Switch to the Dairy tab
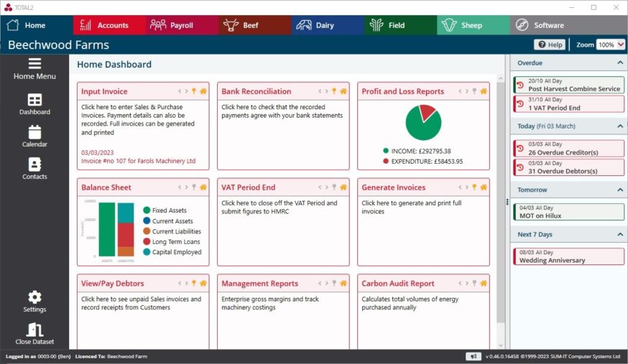This screenshot has height=364, width=628. [325, 25]
